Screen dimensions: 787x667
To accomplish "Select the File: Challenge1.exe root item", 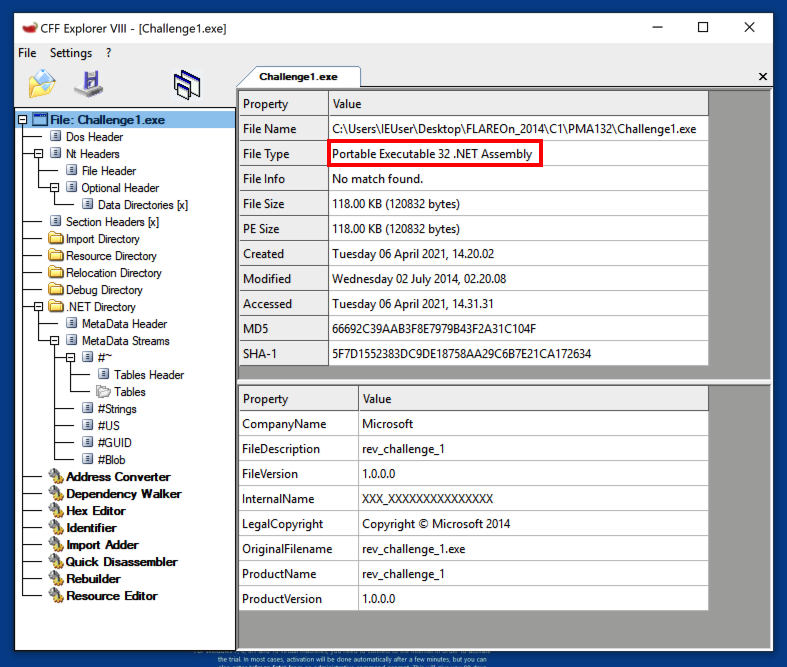I will 107,120.
